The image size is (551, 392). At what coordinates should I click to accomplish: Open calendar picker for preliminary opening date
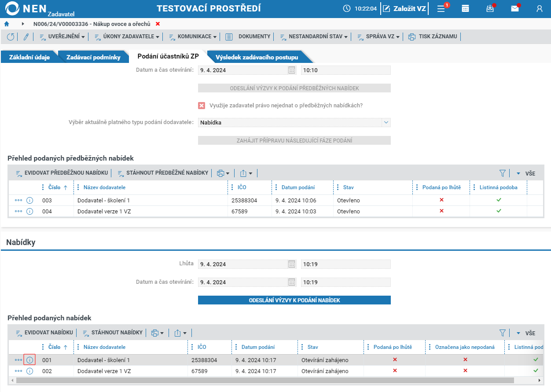coord(291,70)
